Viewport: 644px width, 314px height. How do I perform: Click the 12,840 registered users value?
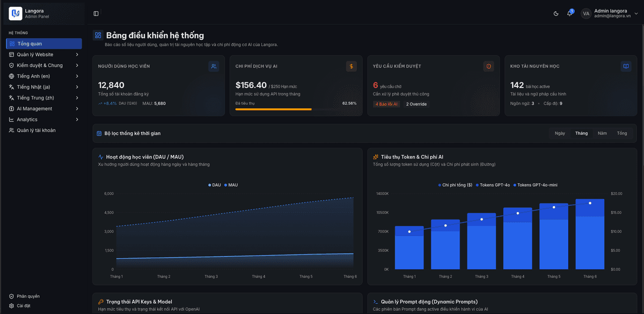[111, 85]
